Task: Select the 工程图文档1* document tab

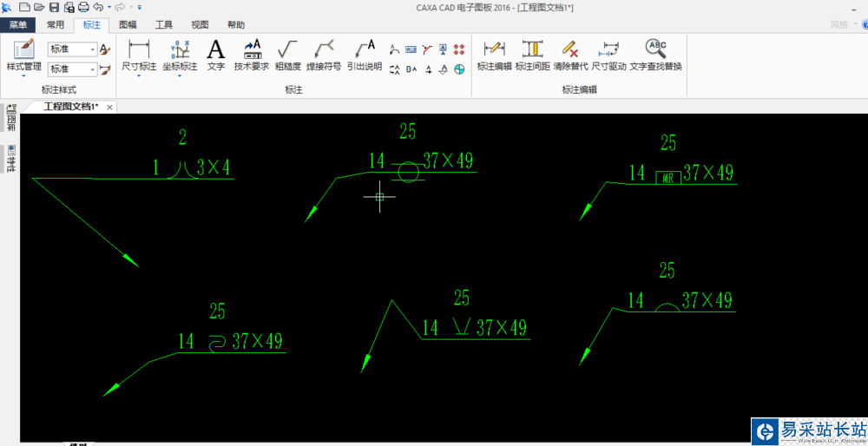Action: pyautogui.click(x=71, y=107)
